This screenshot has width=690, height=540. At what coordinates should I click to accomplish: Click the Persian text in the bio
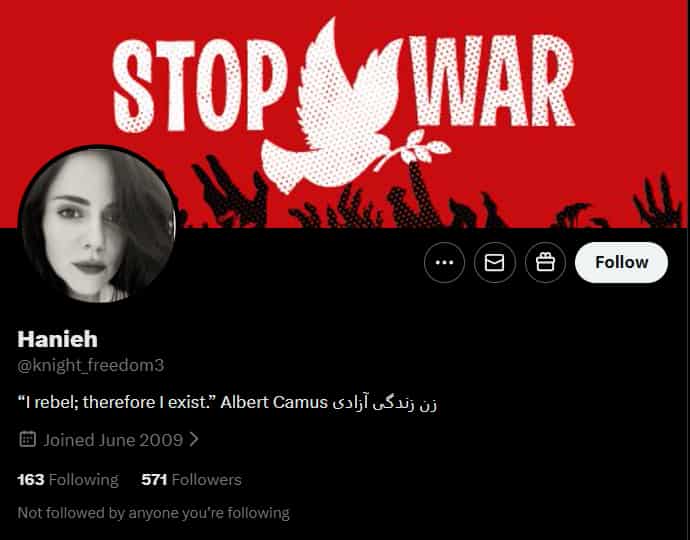385,403
